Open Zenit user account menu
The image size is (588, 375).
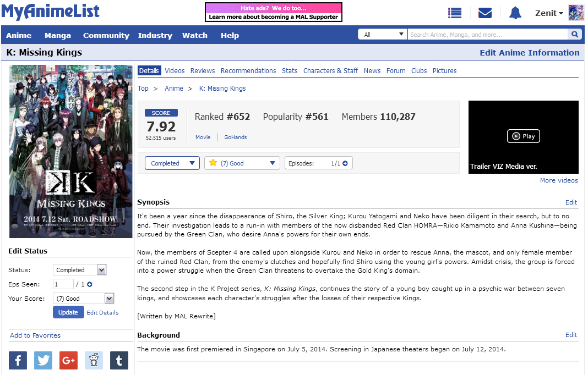549,13
